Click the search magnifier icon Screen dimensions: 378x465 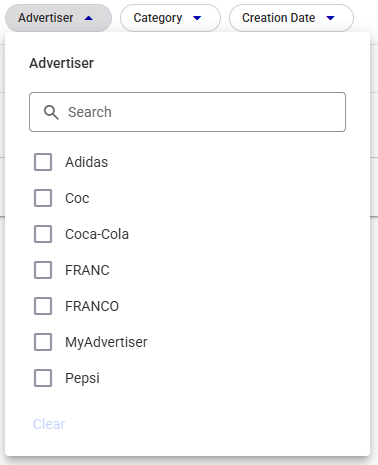pyautogui.click(x=51, y=112)
